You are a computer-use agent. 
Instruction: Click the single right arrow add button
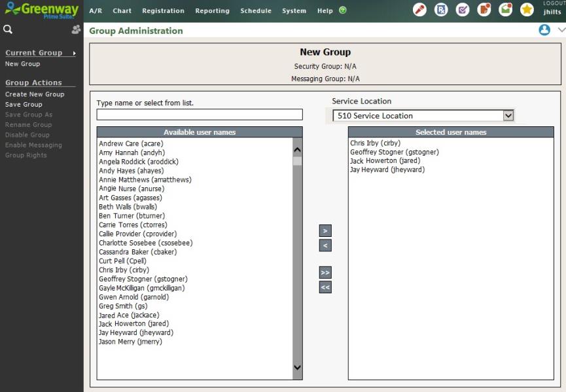click(325, 231)
